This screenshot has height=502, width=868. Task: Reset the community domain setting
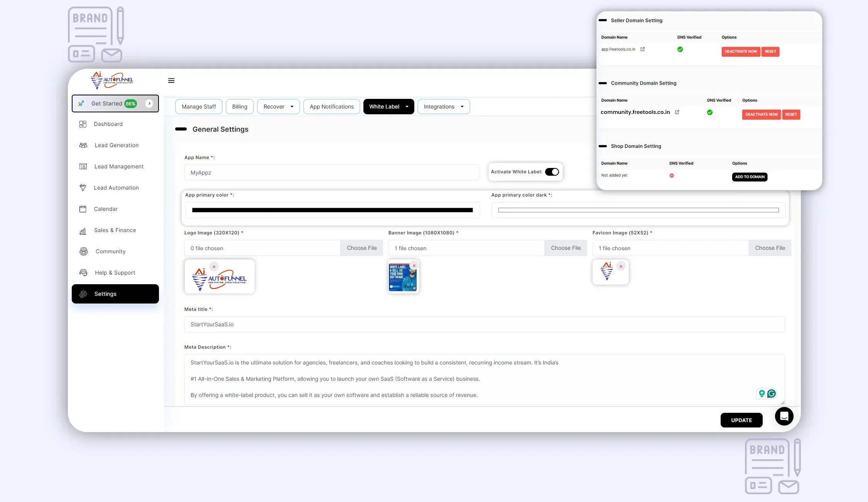coord(791,114)
